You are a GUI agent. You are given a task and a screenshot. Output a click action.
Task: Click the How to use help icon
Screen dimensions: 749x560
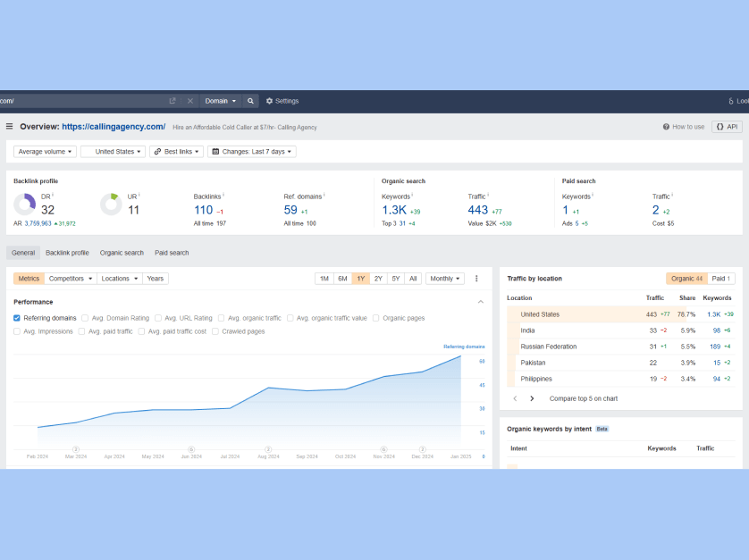(x=667, y=127)
